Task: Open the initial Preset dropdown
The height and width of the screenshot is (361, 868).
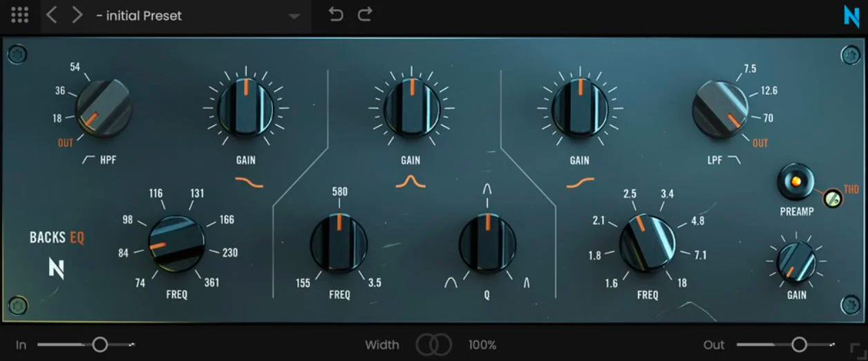Action: [x=199, y=15]
